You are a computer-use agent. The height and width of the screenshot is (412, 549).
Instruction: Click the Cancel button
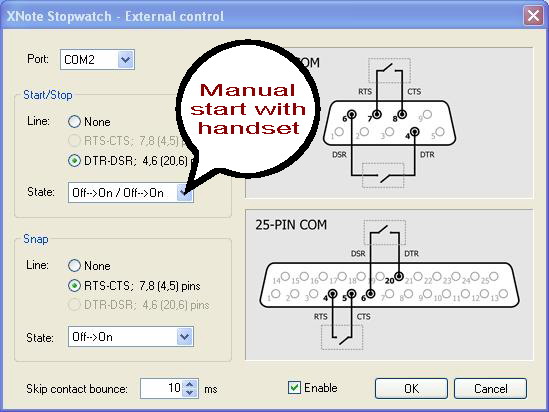[x=490, y=389]
